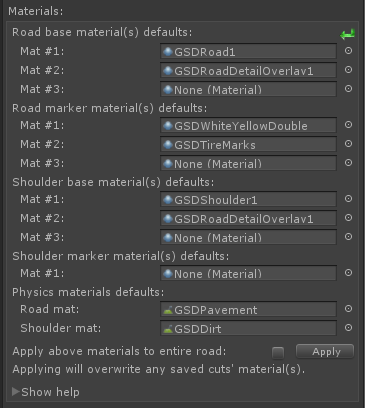Viewport: 365px width, 408px height.
Task: Click the green reset-to-defaults arrow icon
Action: pos(347,34)
